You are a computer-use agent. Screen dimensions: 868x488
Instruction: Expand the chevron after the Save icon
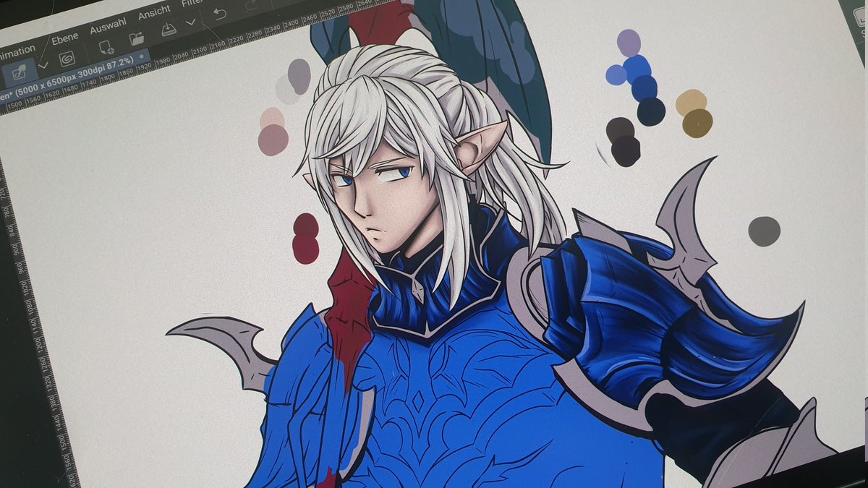(x=190, y=22)
